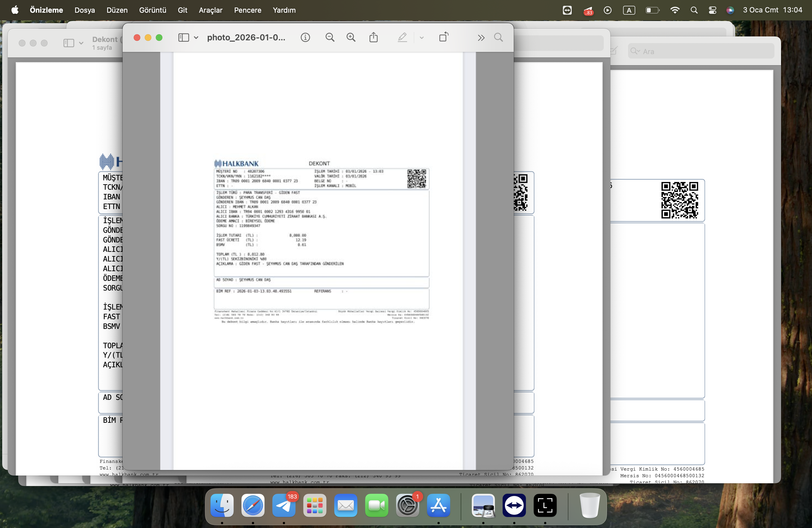Open App Store from the Dock

tap(438, 505)
